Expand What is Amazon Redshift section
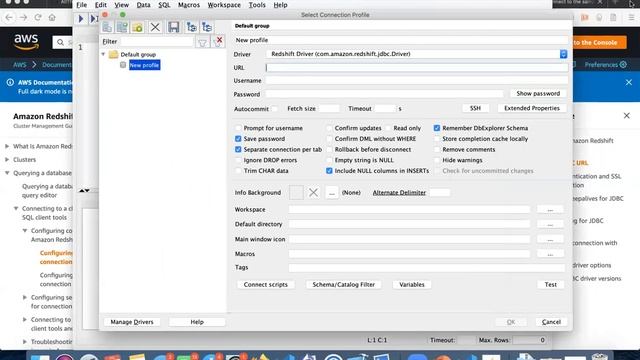The height and width of the screenshot is (360, 640). tap(7, 146)
